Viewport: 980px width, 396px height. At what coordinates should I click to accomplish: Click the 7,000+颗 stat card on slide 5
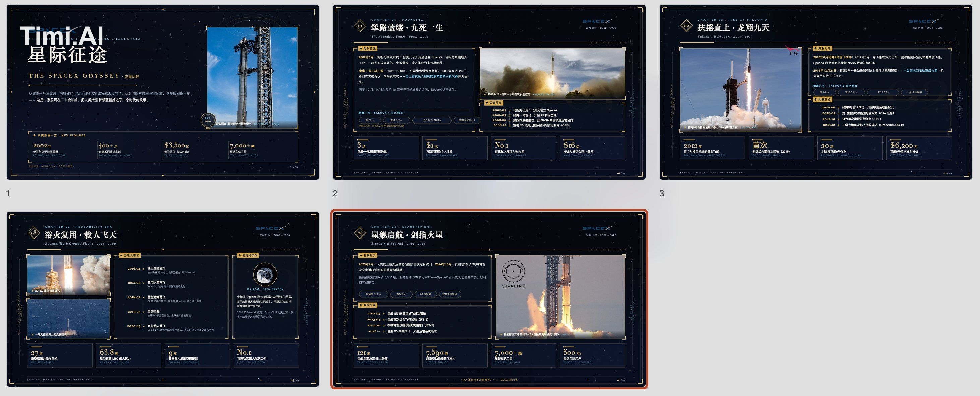[x=524, y=355]
